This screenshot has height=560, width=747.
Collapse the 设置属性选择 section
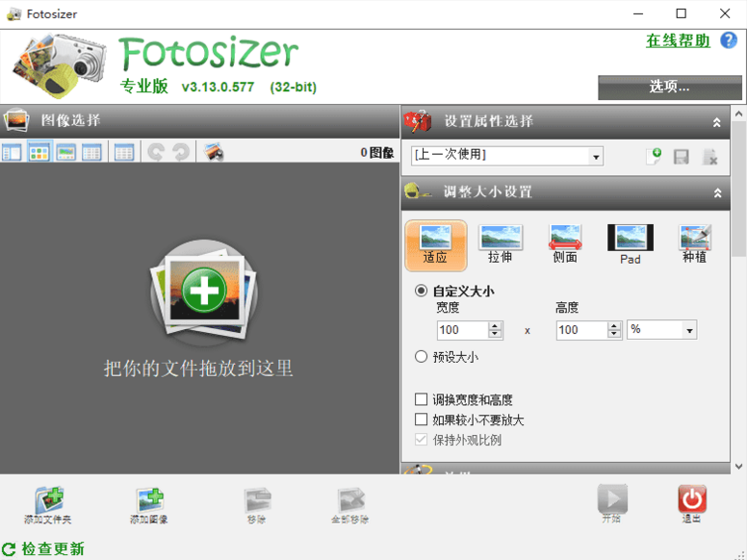(716, 122)
